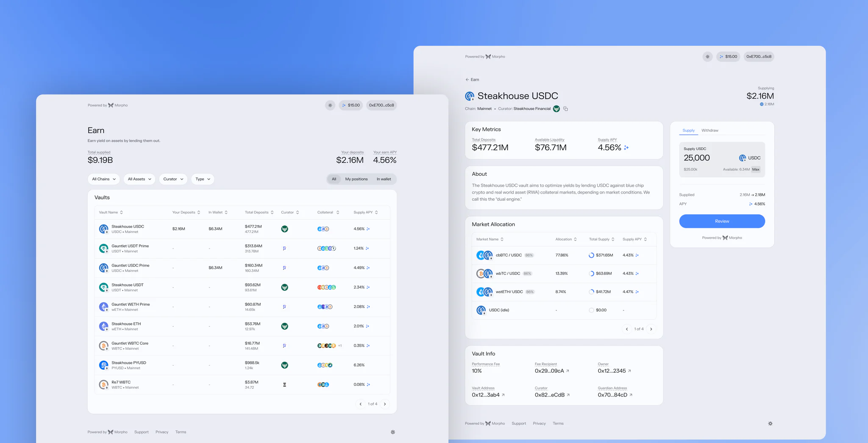Select USDC token selector in supply box
The image size is (868, 443).
pos(750,158)
